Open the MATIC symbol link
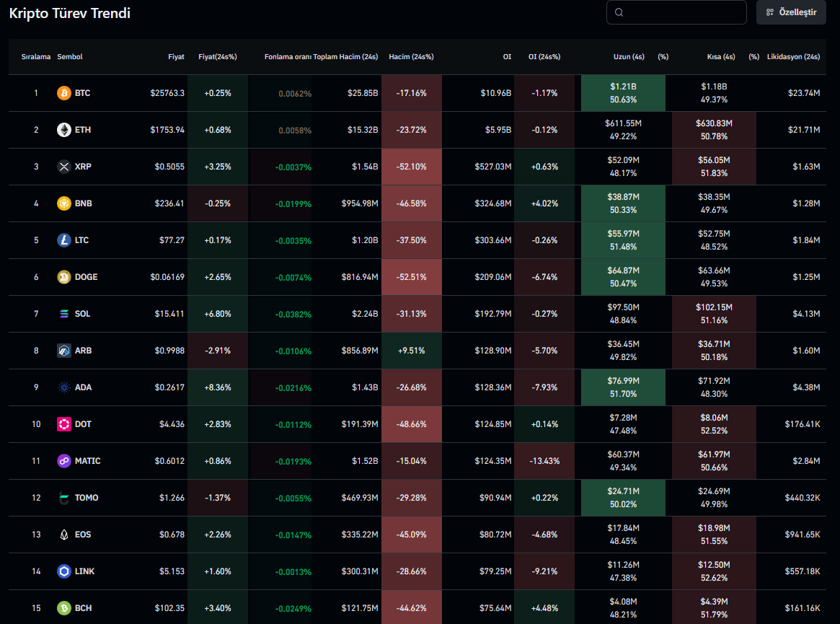Screen dimensions: 840x624 (x=87, y=461)
